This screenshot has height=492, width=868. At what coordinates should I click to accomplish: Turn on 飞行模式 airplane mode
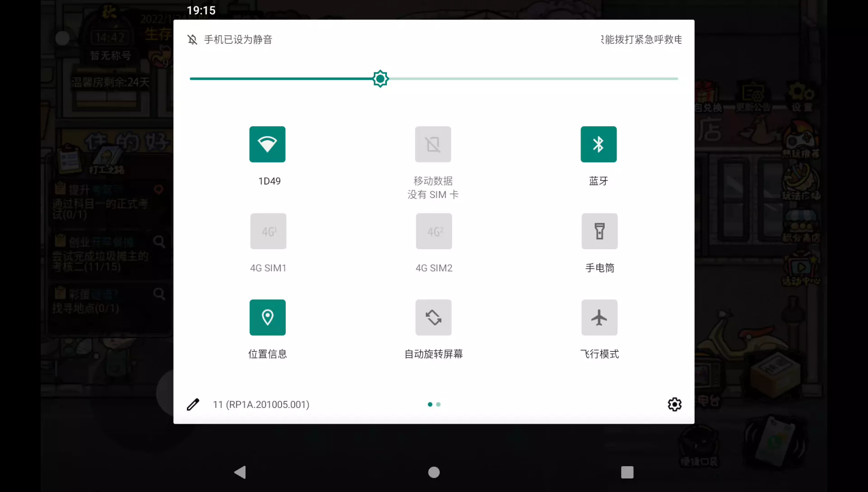(x=599, y=317)
